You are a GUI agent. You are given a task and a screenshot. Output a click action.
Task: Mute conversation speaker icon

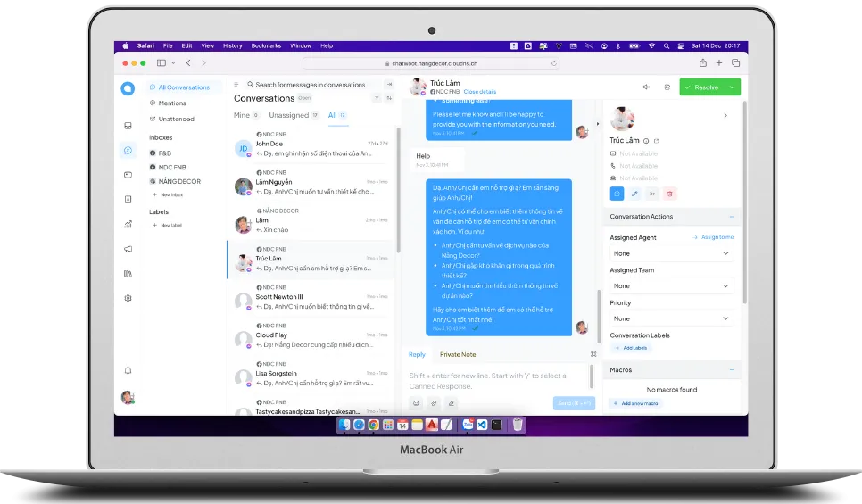(646, 87)
